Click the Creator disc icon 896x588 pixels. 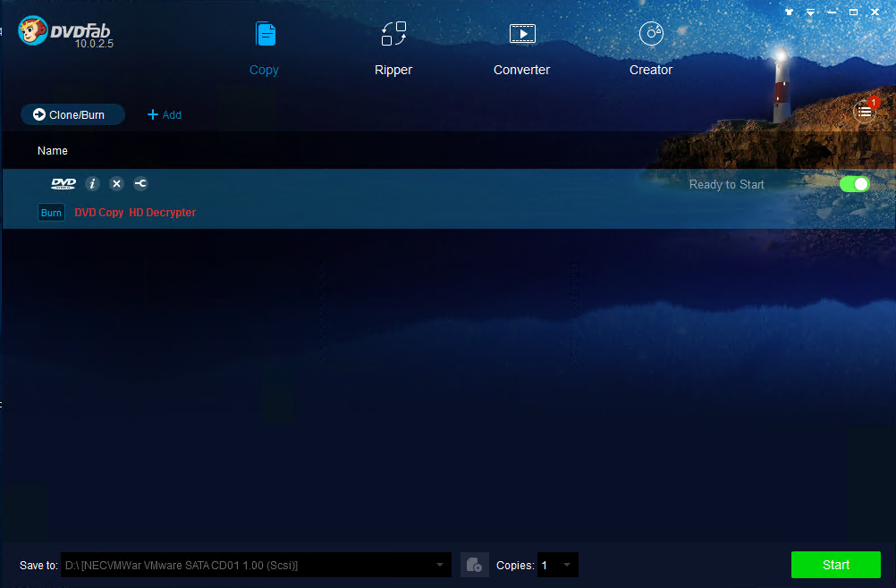[x=651, y=34]
